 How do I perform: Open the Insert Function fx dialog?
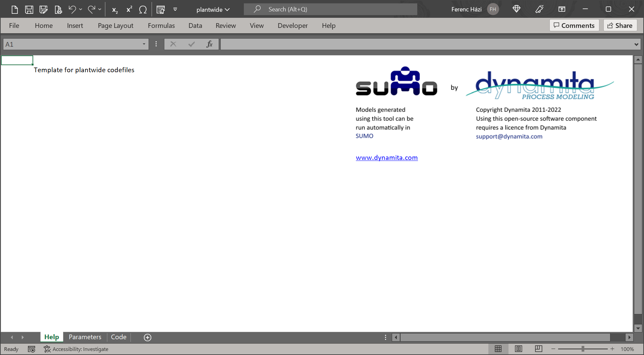[x=210, y=44]
